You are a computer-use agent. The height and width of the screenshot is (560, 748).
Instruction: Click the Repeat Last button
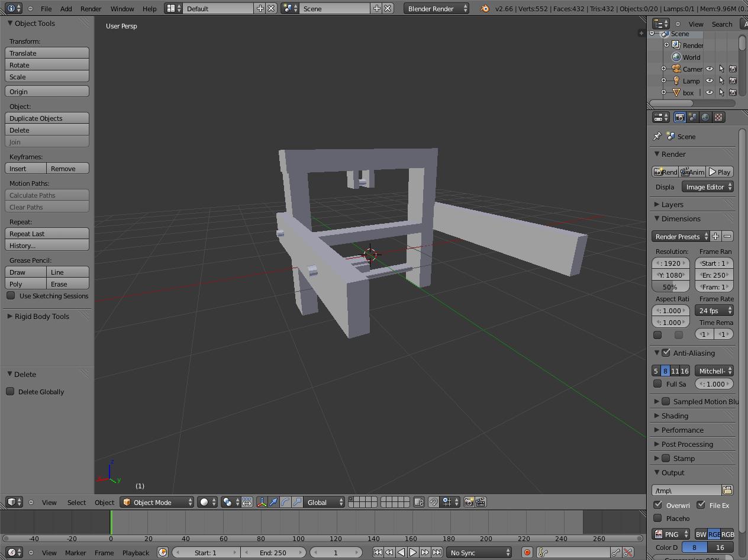pos(47,233)
